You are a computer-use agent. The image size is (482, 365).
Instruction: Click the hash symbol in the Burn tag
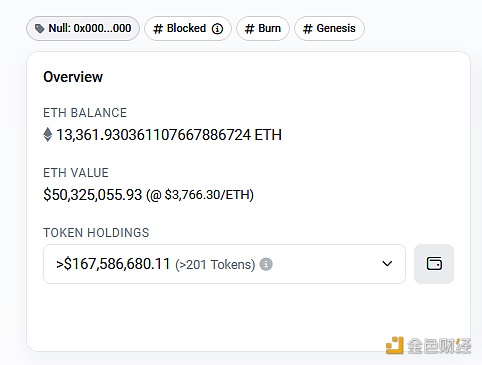coord(250,29)
